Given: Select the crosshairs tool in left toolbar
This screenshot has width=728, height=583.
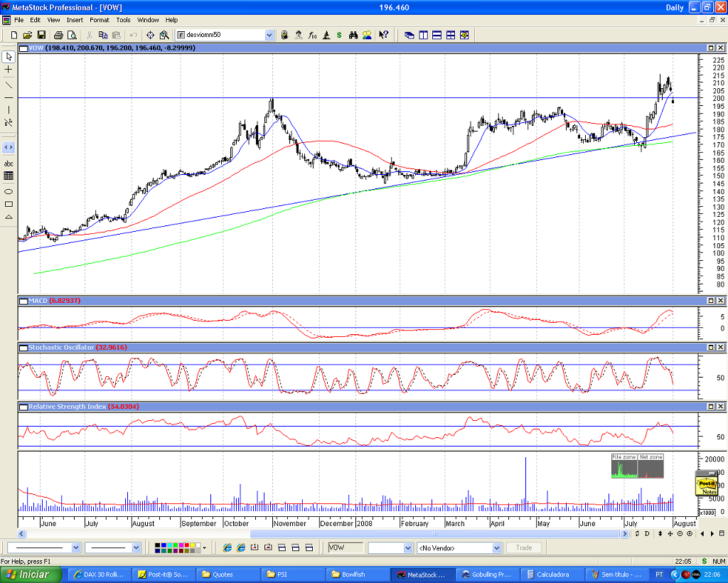Looking at the screenshot, I should (x=9, y=69).
